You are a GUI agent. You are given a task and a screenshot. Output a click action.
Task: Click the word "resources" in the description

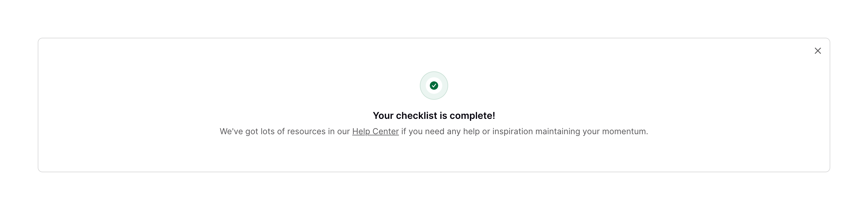(x=306, y=132)
